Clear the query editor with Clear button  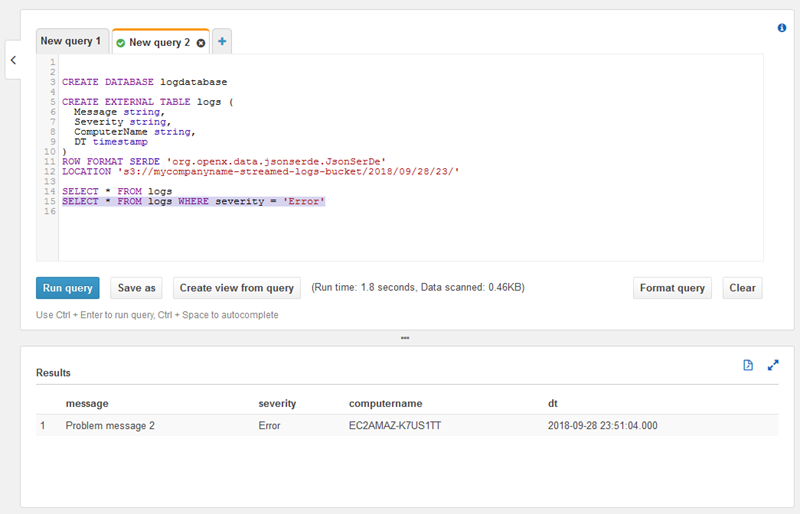742,288
